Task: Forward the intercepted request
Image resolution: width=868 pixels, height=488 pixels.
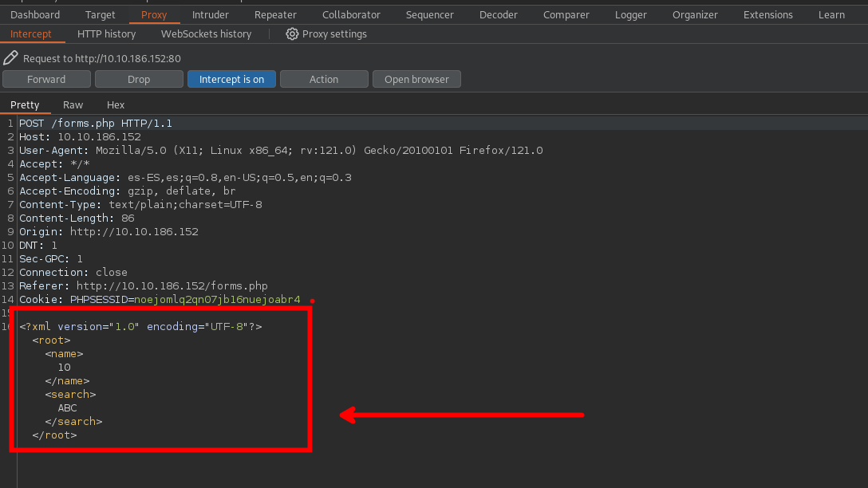Action: [x=46, y=80]
